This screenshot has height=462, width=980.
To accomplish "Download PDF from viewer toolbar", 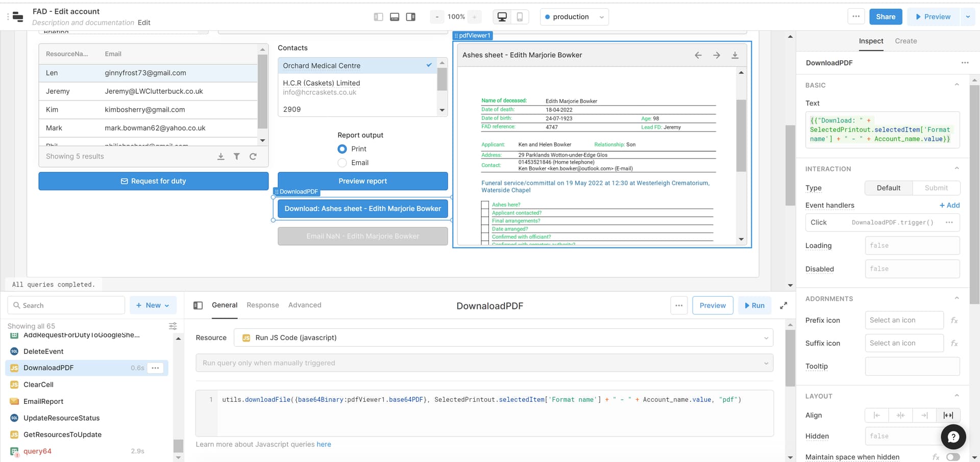I will 735,55.
